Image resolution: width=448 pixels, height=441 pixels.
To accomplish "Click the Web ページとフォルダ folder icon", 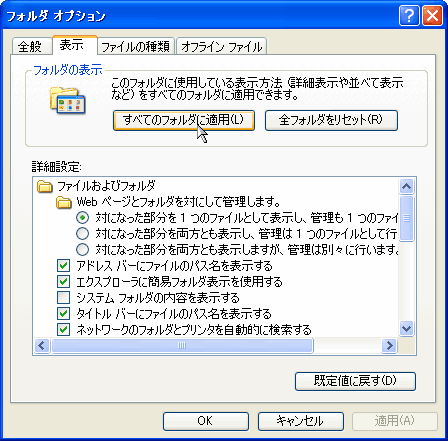I will [x=64, y=202].
